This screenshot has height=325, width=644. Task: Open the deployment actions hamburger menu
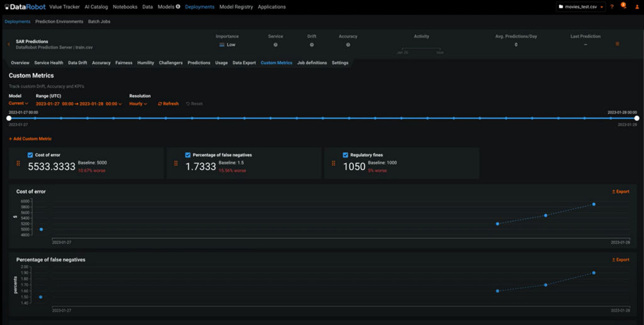point(617,44)
